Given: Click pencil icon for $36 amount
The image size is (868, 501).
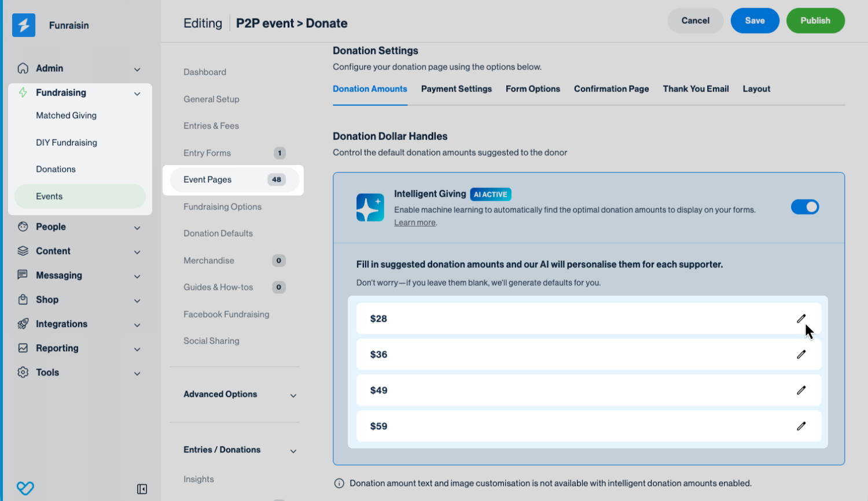Looking at the screenshot, I should pyautogui.click(x=801, y=355).
